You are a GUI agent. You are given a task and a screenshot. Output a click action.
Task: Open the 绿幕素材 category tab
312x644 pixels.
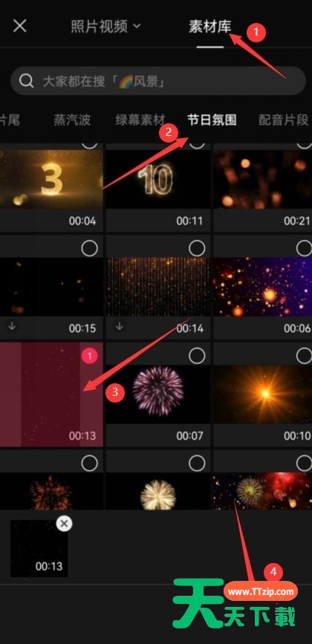pyautogui.click(x=140, y=120)
